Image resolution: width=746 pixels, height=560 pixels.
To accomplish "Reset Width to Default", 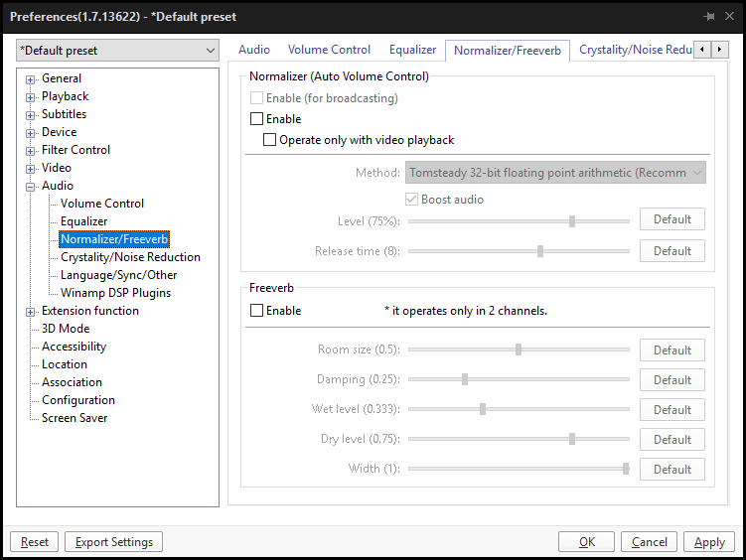I will [672, 470].
